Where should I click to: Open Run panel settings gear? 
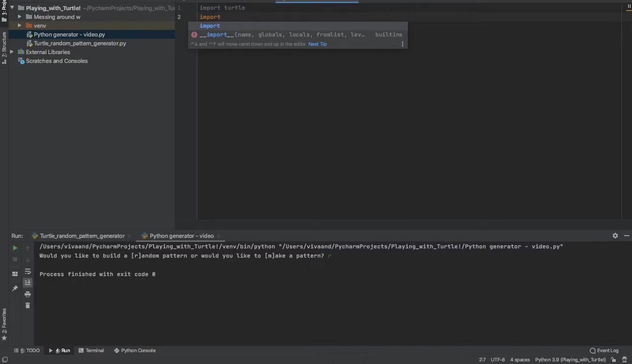(615, 236)
